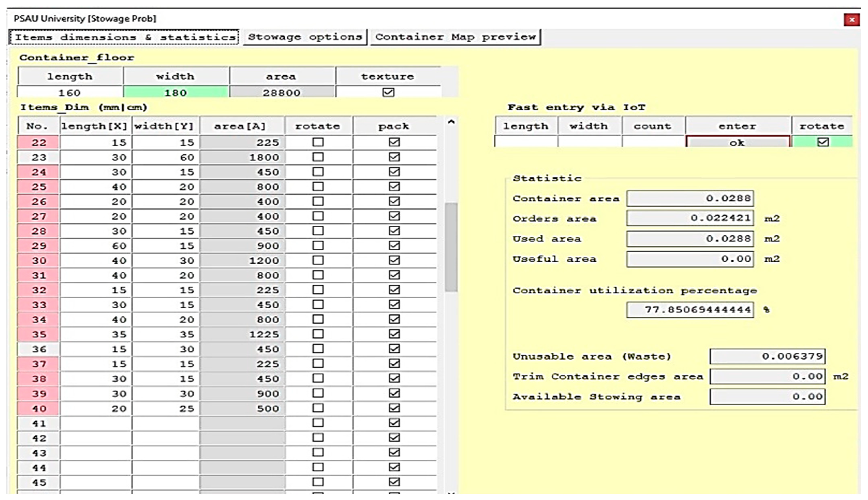This screenshot has height=500, width=868.
Task: Uncheck pack for item 30
Action: [x=394, y=260]
